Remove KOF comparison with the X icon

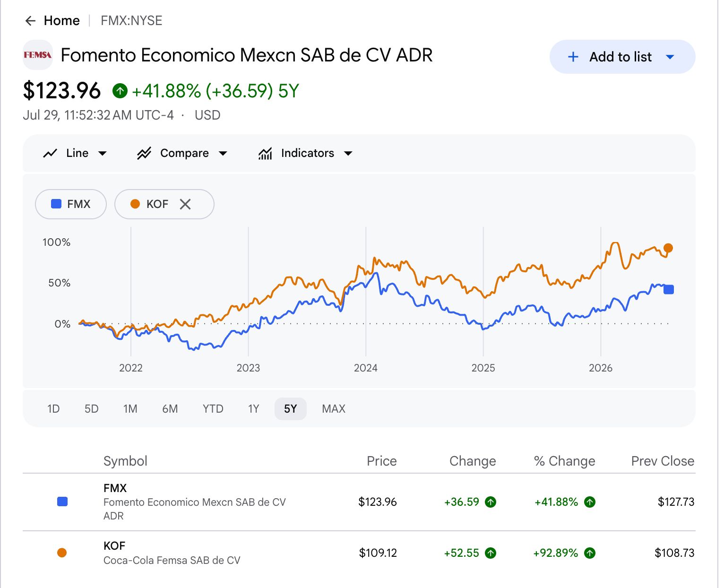[x=185, y=204]
